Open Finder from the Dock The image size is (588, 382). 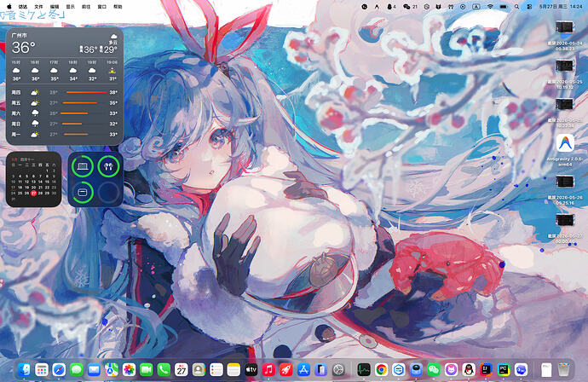pyautogui.click(x=25, y=370)
